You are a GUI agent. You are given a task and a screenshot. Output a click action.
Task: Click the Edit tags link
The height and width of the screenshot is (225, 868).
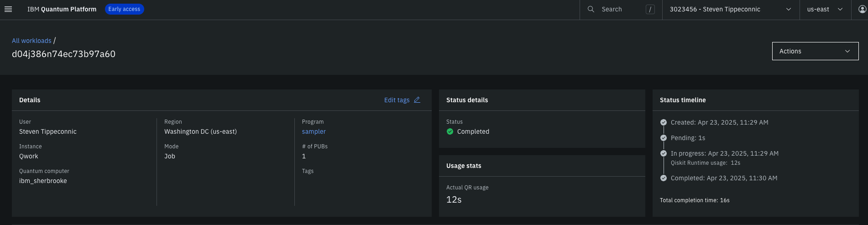(x=397, y=100)
